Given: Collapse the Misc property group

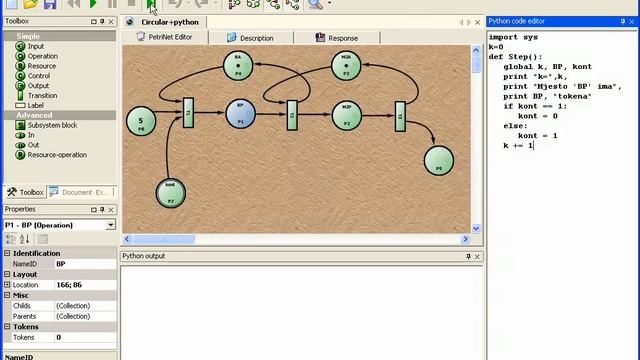Looking at the screenshot, I should point(7,295).
